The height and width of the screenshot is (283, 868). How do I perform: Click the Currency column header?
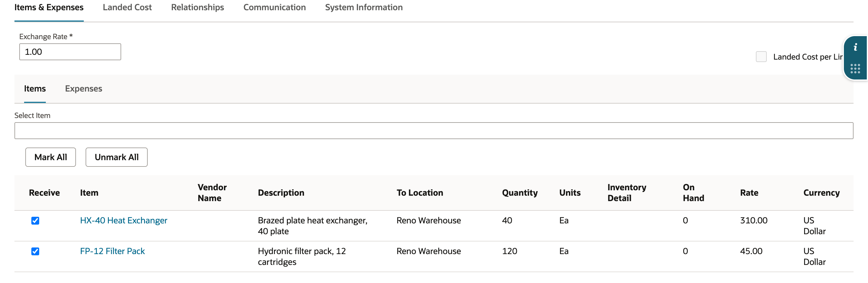point(822,193)
